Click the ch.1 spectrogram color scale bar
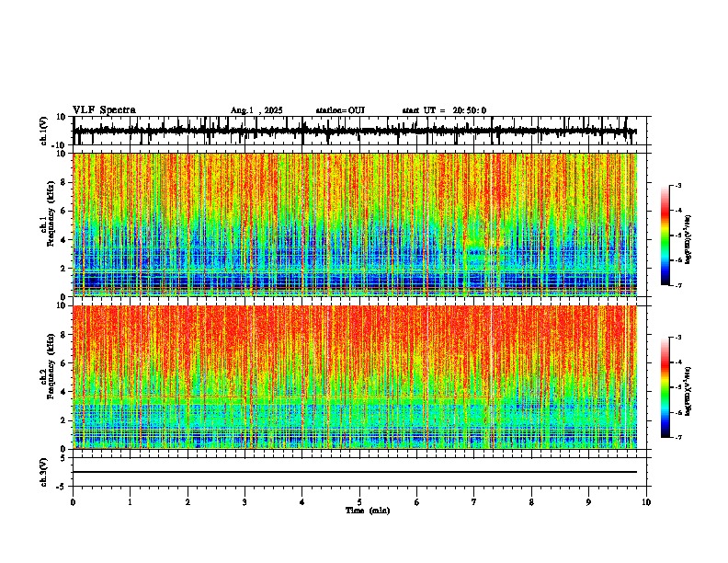This screenshot has height=563, width=728. click(x=665, y=236)
